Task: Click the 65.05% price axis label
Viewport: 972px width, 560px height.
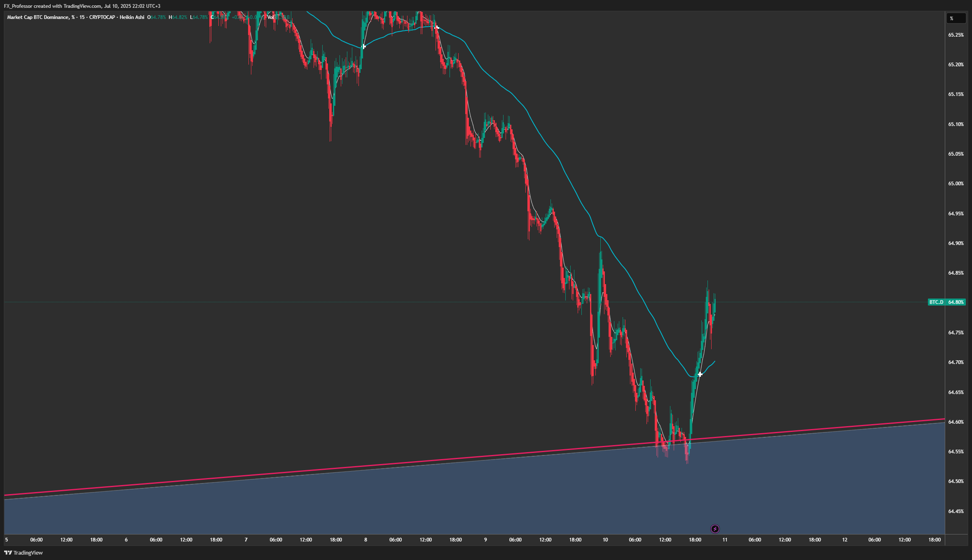Action: point(956,154)
